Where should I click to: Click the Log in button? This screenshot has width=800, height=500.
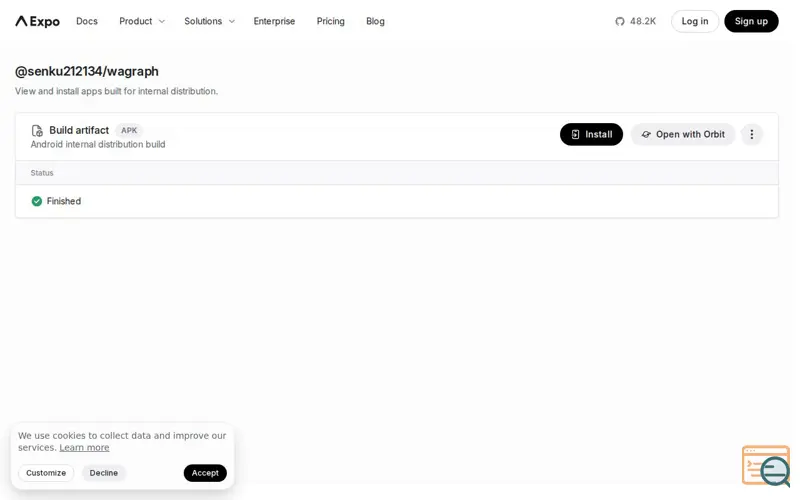(694, 21)
